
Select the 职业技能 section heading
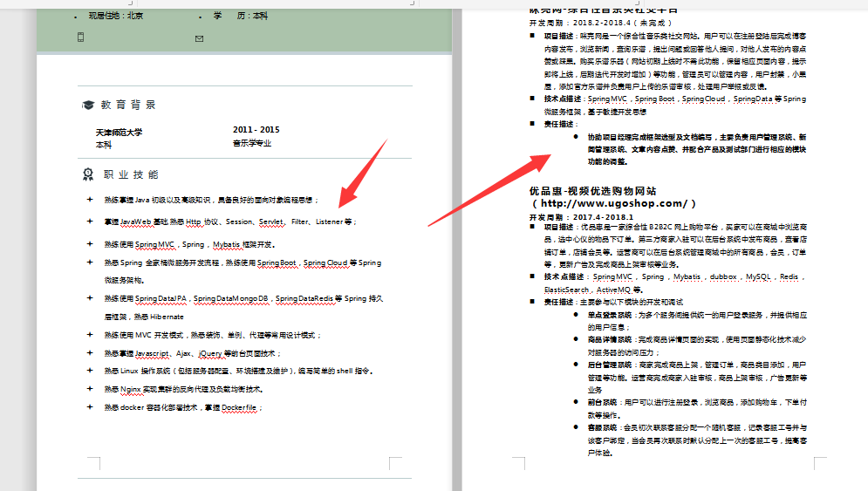[131, 175]
